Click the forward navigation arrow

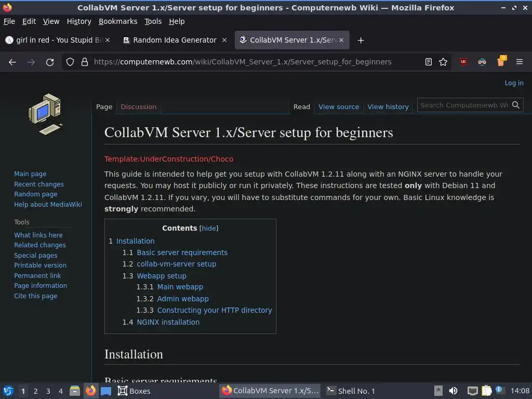(31, 62)
